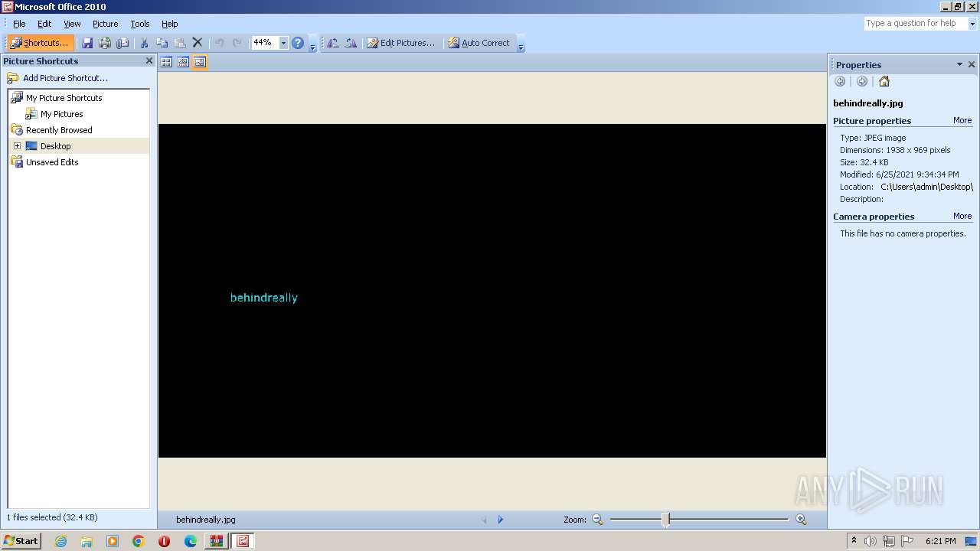Screen dimensions: 980x551
Task: Click Auto Correct button
Action: [479, 43]
